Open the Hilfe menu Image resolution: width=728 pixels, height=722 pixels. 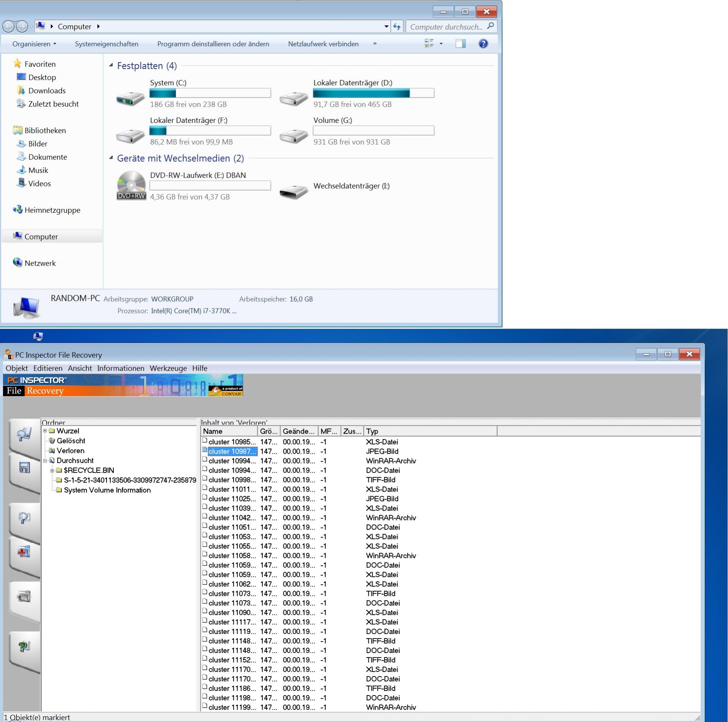pos(200,368)
